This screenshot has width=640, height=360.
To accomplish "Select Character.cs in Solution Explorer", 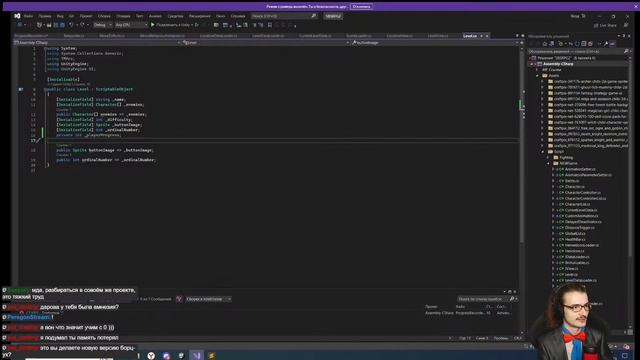I will click(x=574, y=187).
